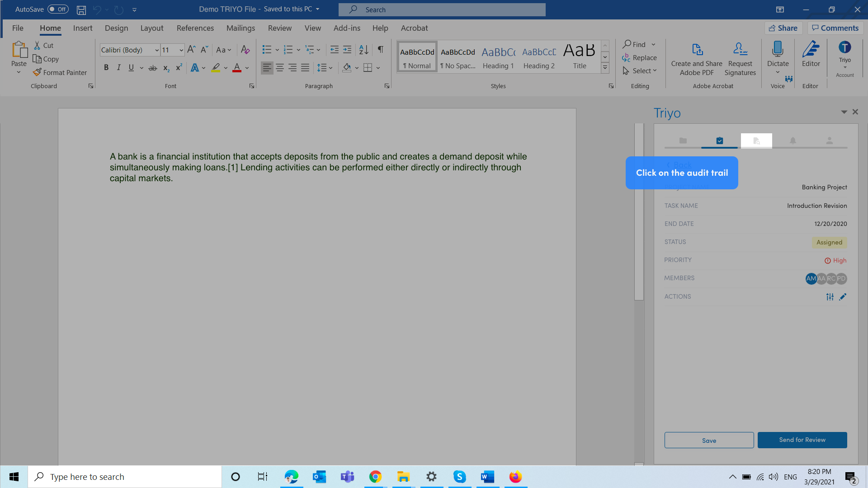Clear all formatting icon

tap(245, 50)
